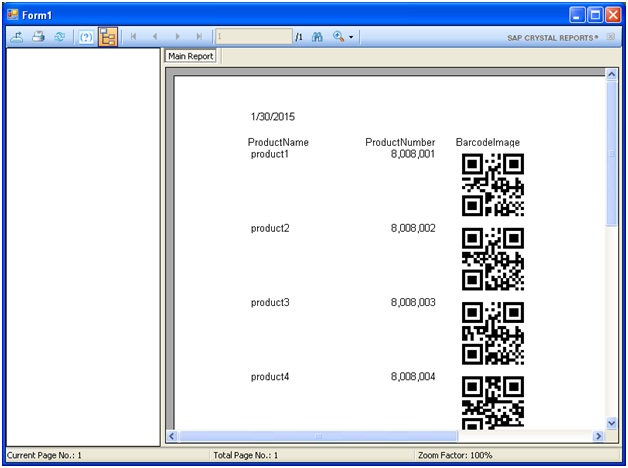Go to Previous Page arrow icon

click(155, 37)
